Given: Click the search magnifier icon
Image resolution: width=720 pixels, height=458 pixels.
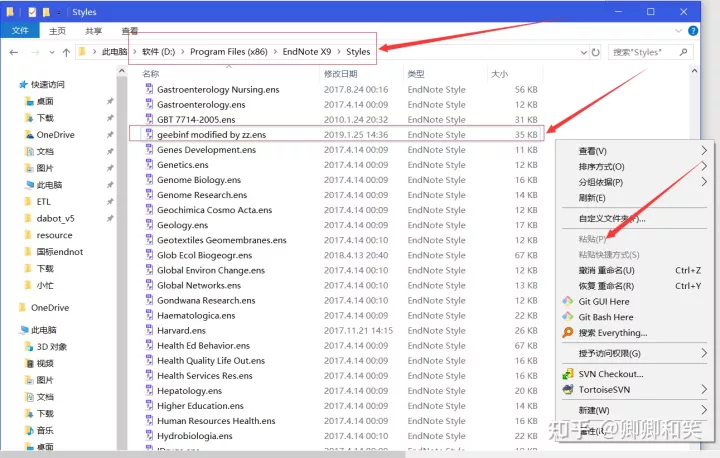Looking at the screenshot, I should (683, 52).
